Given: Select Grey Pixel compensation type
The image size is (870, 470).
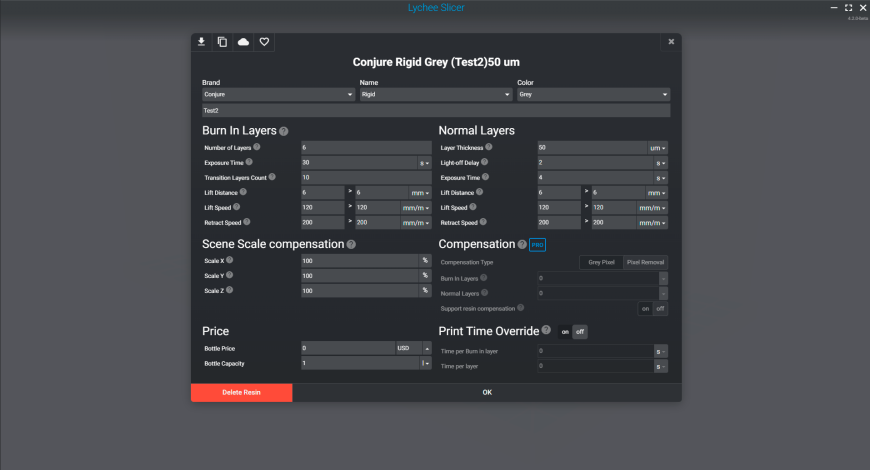Looking at the screenshot, I should (x=601, y=262).
